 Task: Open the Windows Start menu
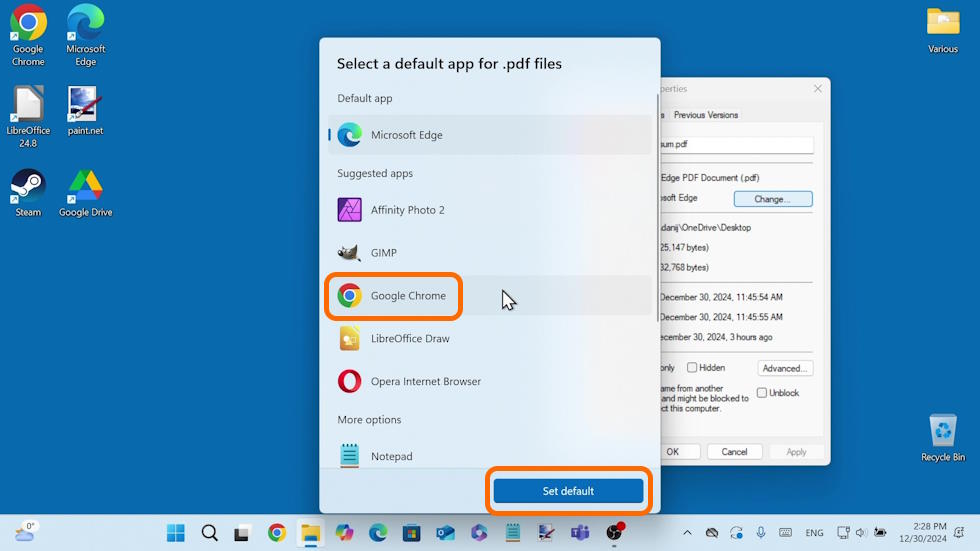(x=176, y=533)
